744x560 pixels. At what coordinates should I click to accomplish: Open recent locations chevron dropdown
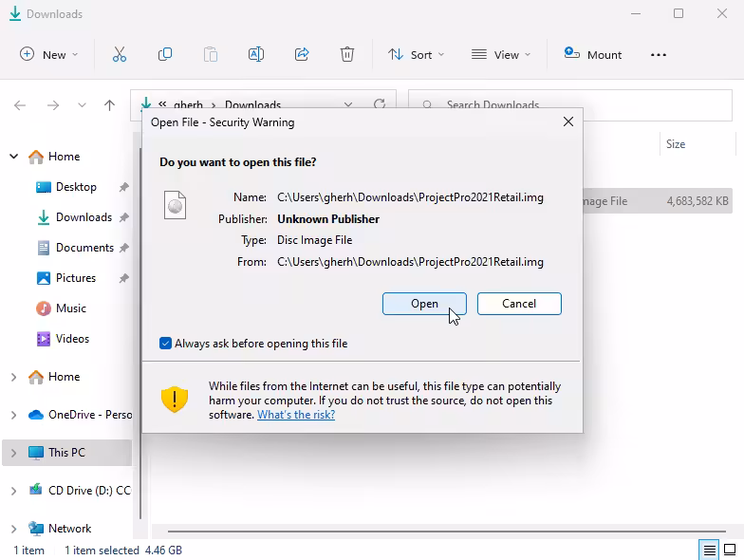82,104
